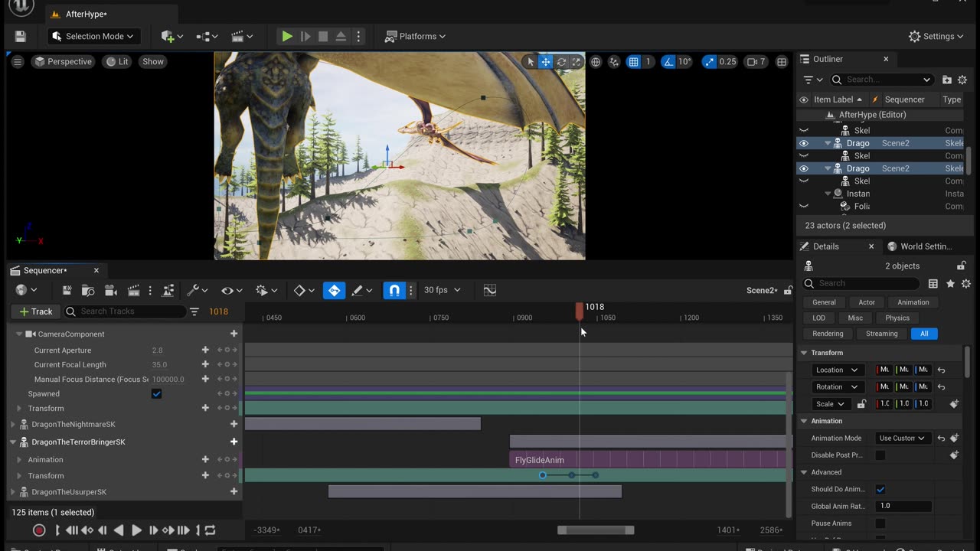Open camera speed setting showing 7

pos(756,61)
